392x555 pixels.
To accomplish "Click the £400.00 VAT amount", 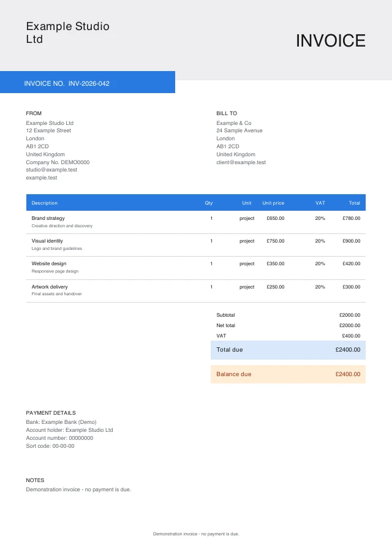I will (x=351, y=336).
